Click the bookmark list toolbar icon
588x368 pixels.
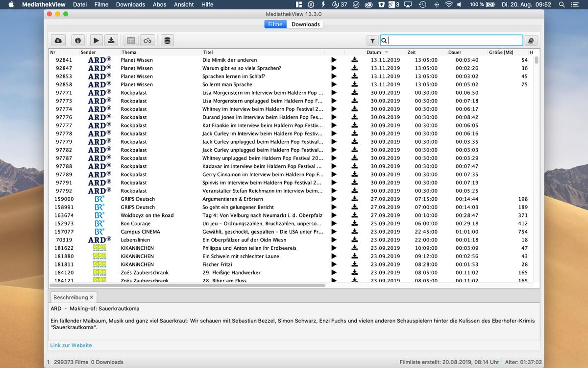pyautogui.click(x=130, y=40)
